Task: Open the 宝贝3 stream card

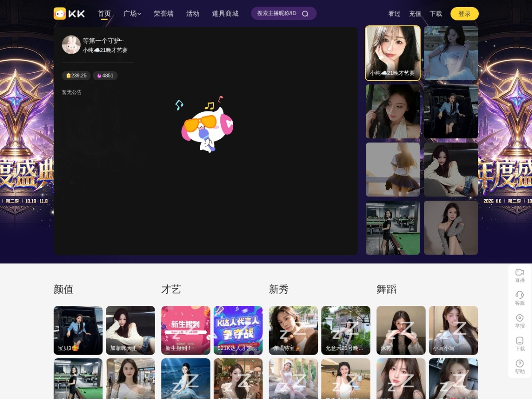Action: [x=78, y=330]
